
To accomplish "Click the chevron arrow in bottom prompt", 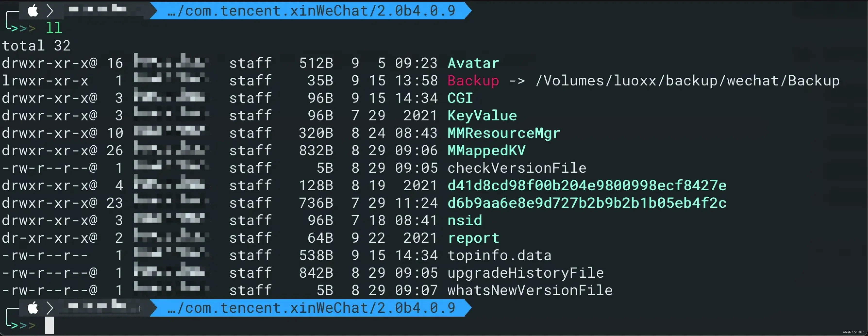I will click(50, 308).
